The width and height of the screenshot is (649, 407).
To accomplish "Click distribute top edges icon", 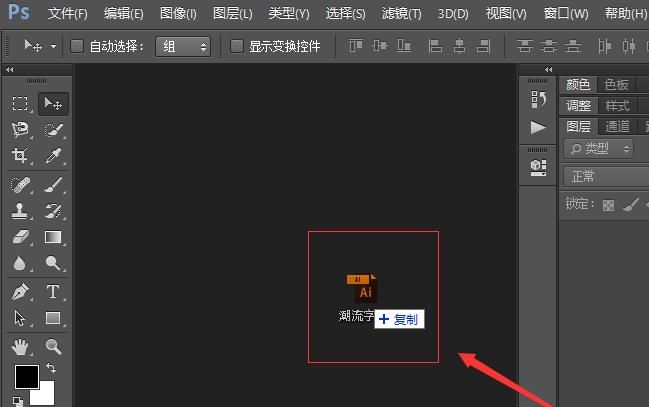I will (x=524, y=46).
